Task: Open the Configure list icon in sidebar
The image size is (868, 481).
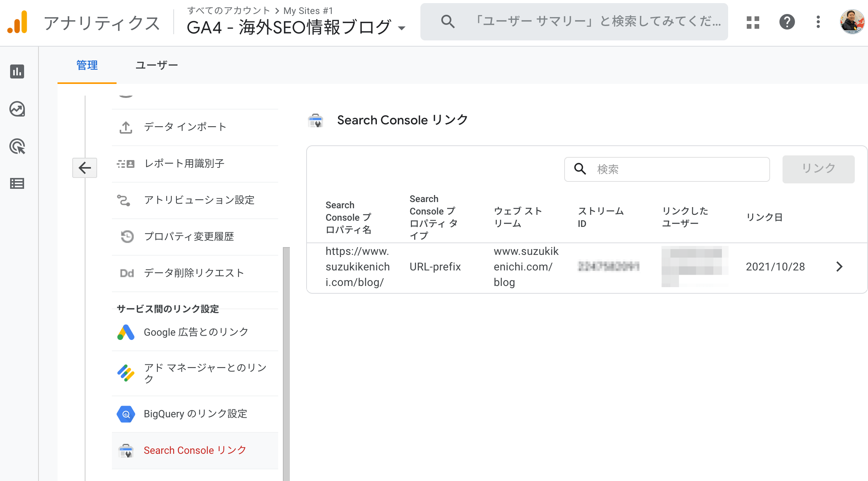Action: click(x=17, y=183)
